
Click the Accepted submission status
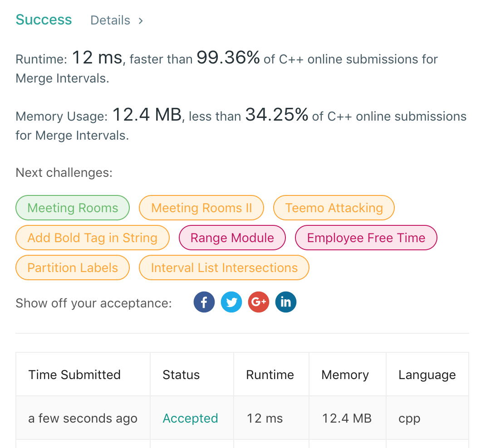coord(190,418)
